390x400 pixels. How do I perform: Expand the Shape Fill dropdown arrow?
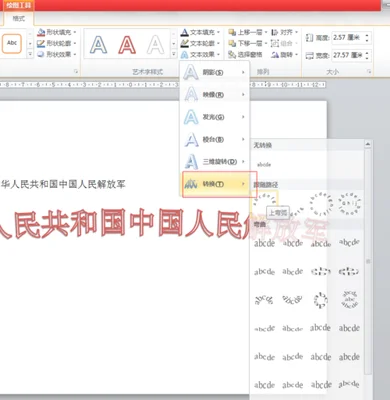coord(75,32)
